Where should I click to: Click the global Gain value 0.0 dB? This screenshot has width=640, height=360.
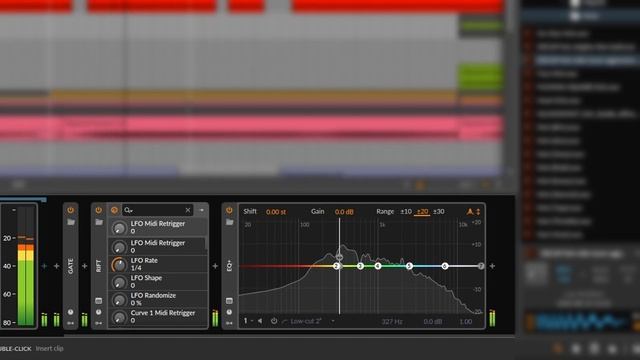coord(344,212)
